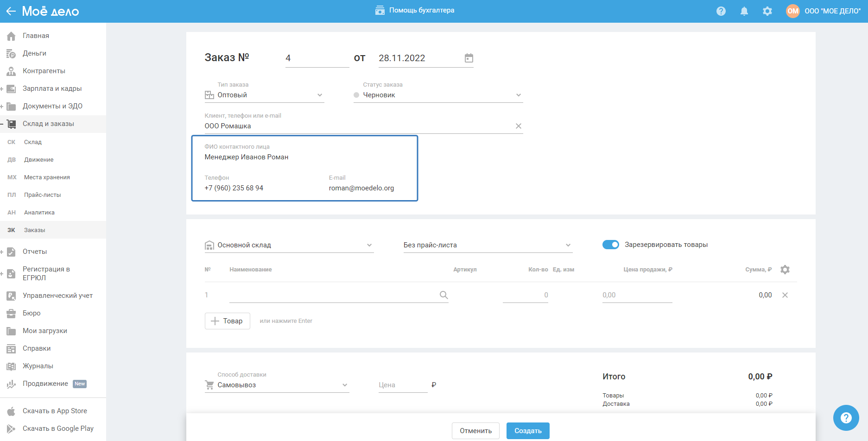This screenshot has height=441, width=868.
Task: Open settings gear in top bar
Action: click(767, 11)
